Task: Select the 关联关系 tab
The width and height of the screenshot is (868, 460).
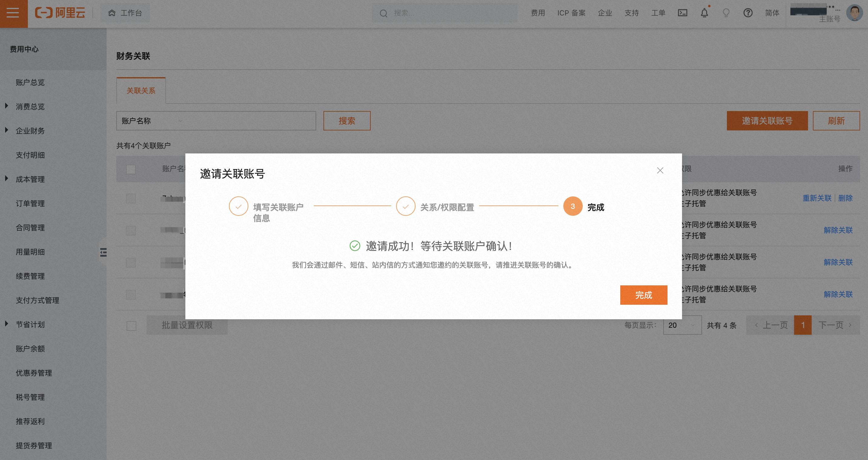Action: (141, 90)
